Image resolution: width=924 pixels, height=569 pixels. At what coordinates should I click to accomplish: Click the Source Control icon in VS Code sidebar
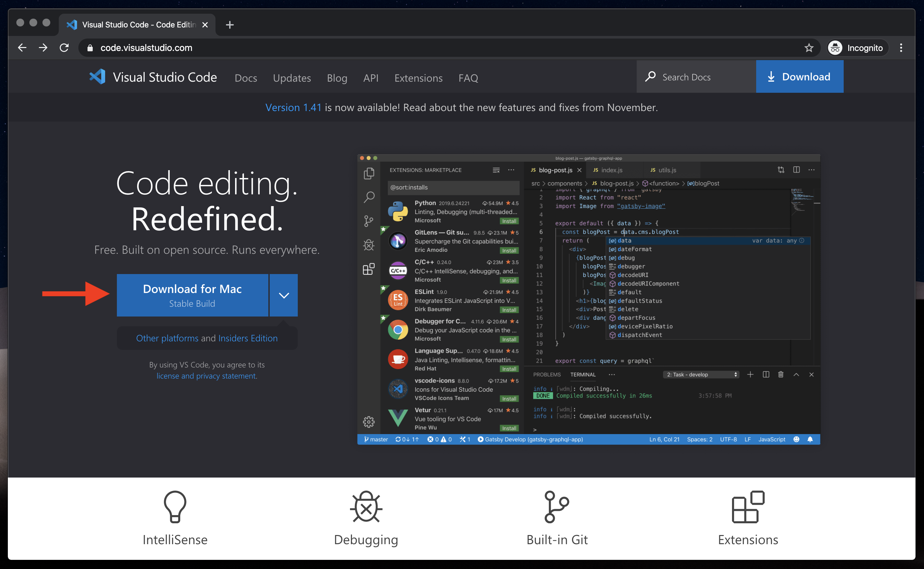(369, 221)
